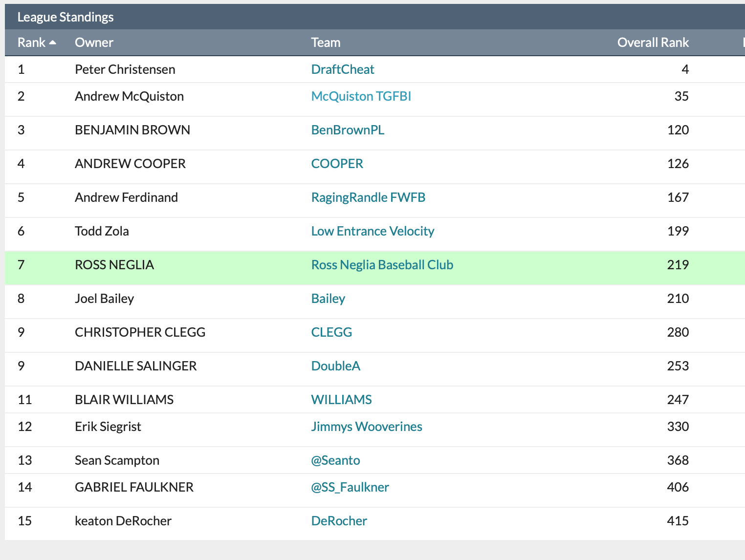Screen dimensions: 745x560
Task: Click the DoubleA team link
Action: click(335, 366)
